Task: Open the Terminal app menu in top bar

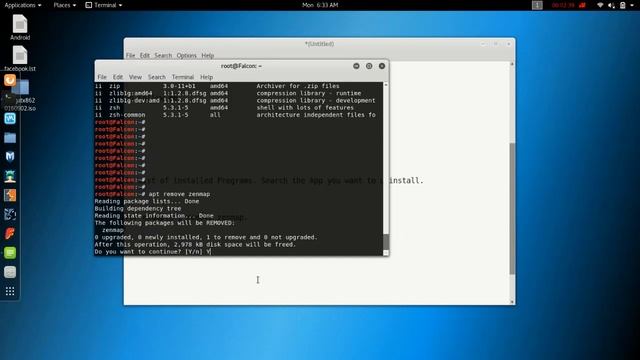Action: click(x=104, y=5)
